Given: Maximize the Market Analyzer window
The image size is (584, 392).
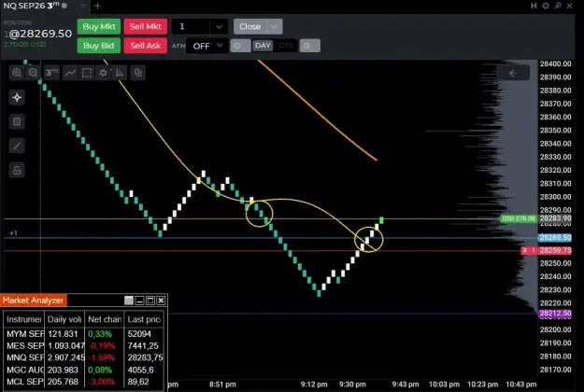Looking at the screenshot, I should [150, 301].
